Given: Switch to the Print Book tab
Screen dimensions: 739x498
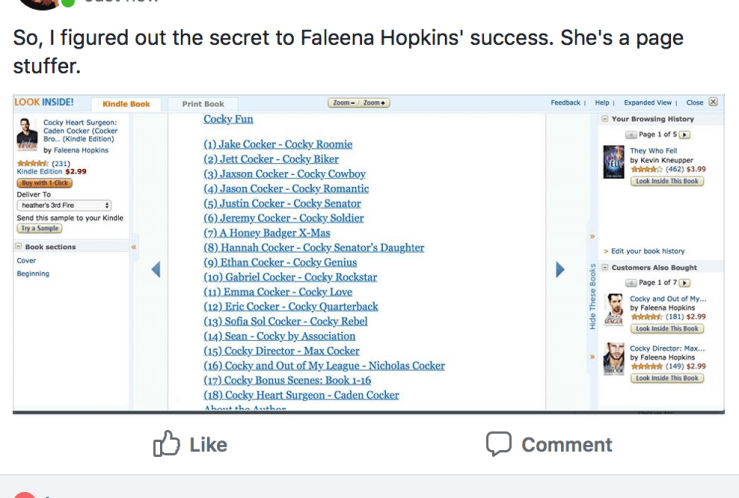Looking at the screenshot, I should click(x=203, y=104).
